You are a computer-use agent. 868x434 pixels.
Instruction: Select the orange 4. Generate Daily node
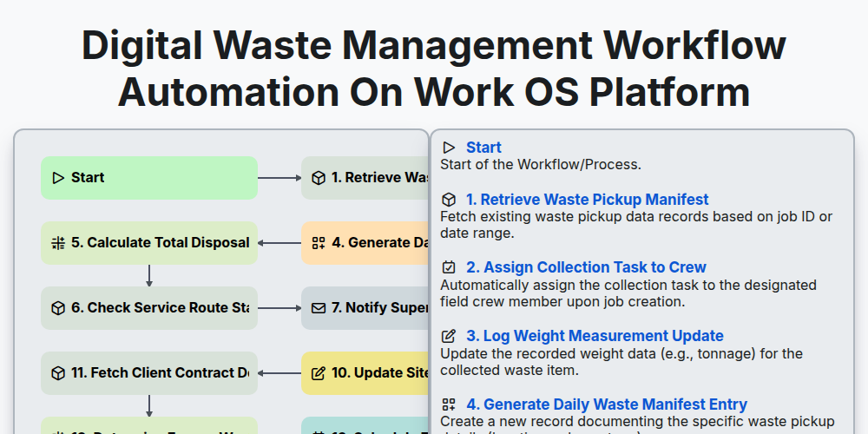[365, 243]
